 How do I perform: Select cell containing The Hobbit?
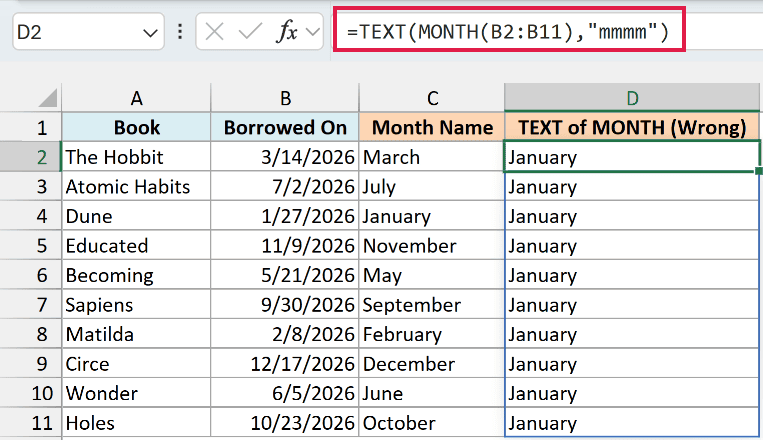tap(136, 157)
